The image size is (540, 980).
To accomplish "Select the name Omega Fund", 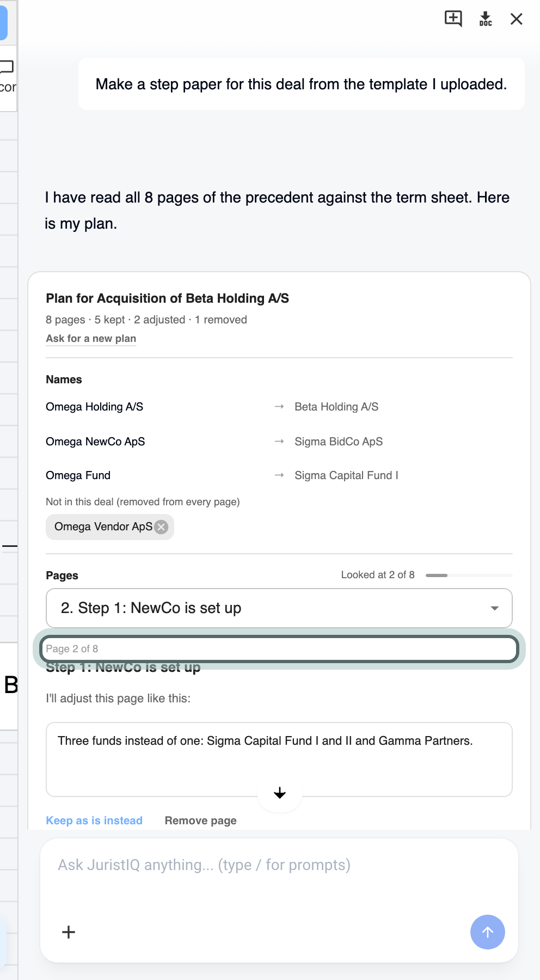I will tap(78, 475).
